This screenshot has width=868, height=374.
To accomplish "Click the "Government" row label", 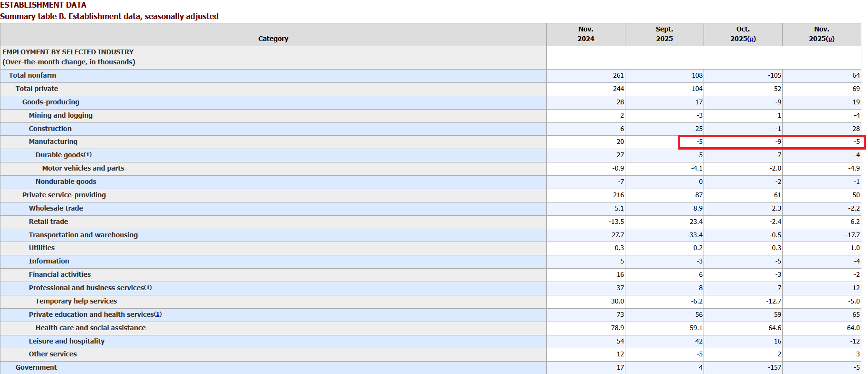I will (36, 367).
